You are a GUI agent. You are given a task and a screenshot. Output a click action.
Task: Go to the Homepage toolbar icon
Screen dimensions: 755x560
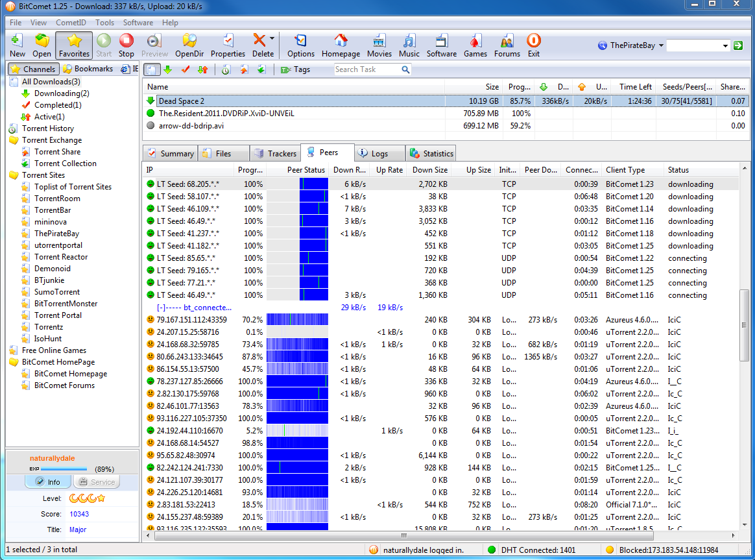pyautogui.click(x=341, y=45)
